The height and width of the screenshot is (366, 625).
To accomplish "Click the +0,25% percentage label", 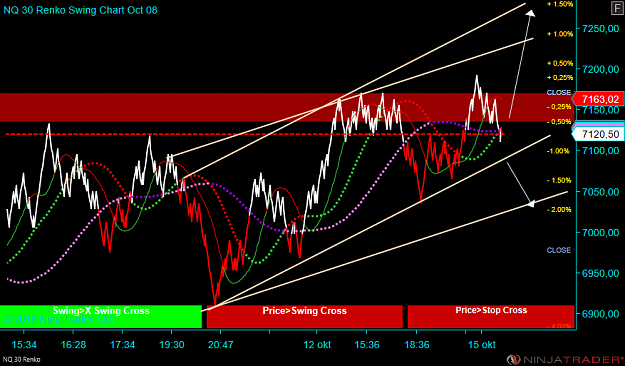I will pyautogui.click(x=560, y=77).
